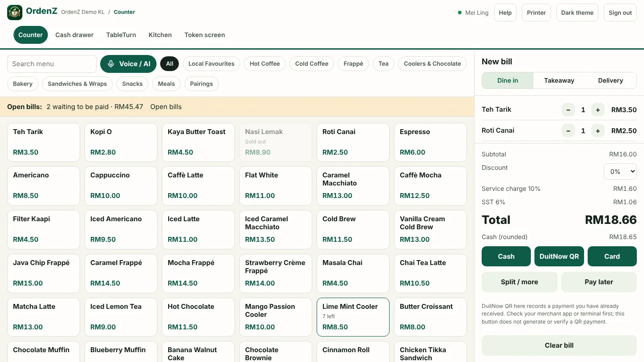This screenshot has height=362, width=644.
Task: Record a DuitNow QR payment
Action: click(x=559, y=257)
